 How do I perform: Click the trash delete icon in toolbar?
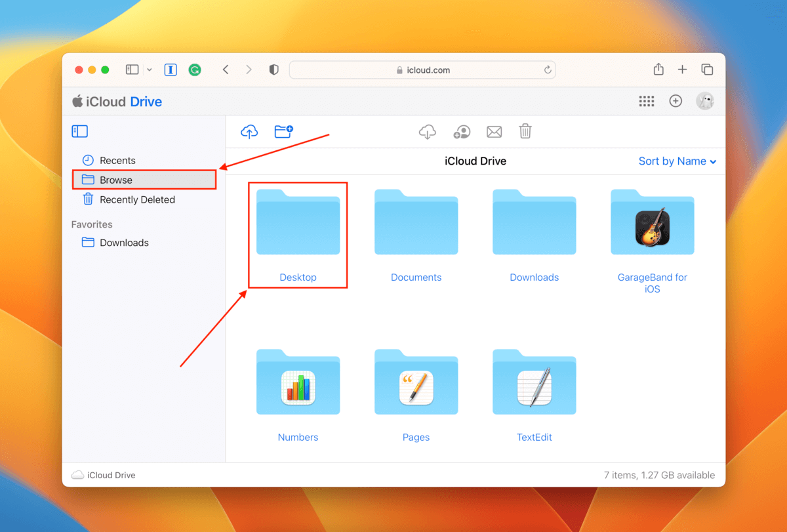point(525,132)
